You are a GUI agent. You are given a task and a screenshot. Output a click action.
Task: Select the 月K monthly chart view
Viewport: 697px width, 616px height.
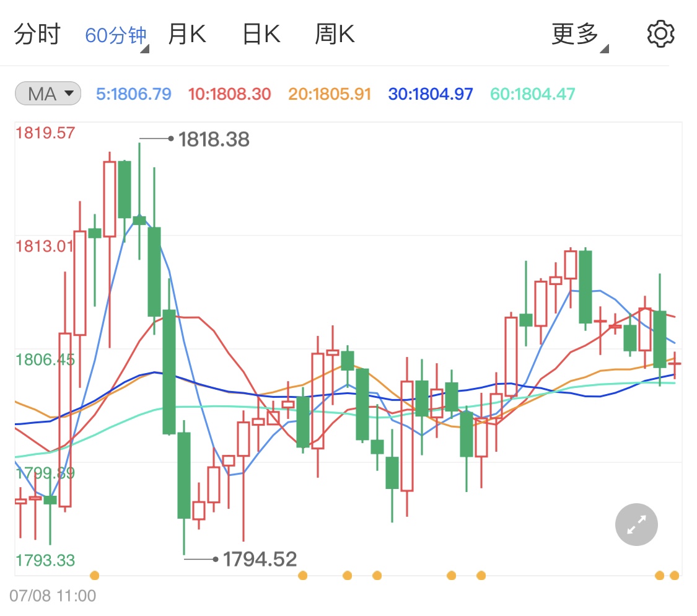pos(186,33)
